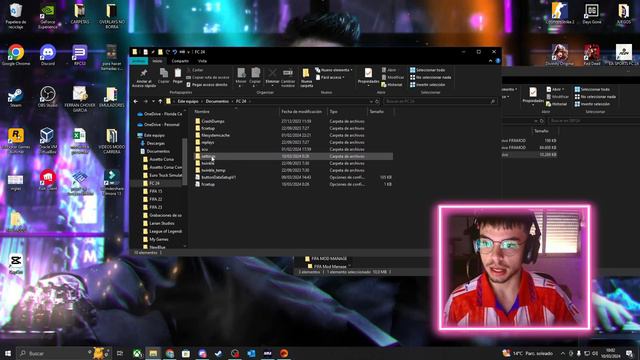Click Copiar ruta de acceso
Viewport: 640px width, 360px height.
coord(208,77)
